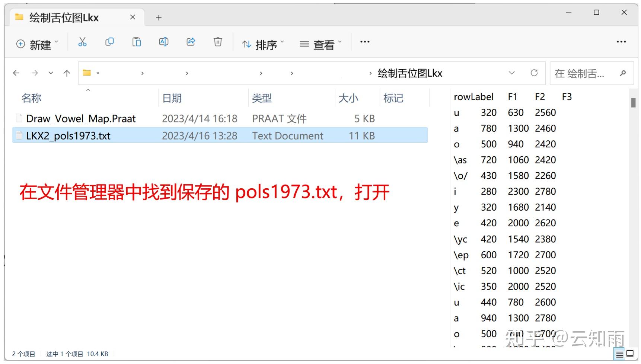Paste from clipboard
The width and height of the screenshot is (641, 364).
click(136, 42)
